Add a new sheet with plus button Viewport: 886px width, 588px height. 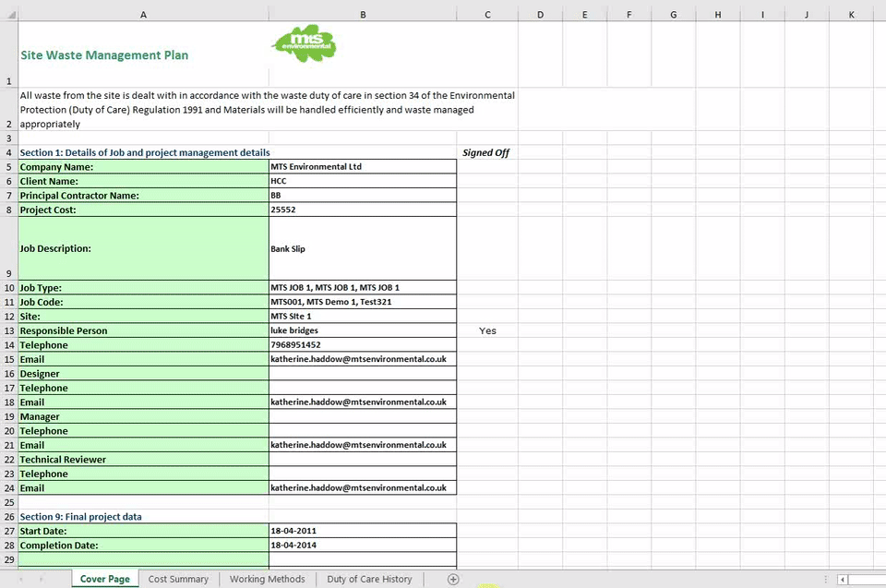(x=453, y=579)
